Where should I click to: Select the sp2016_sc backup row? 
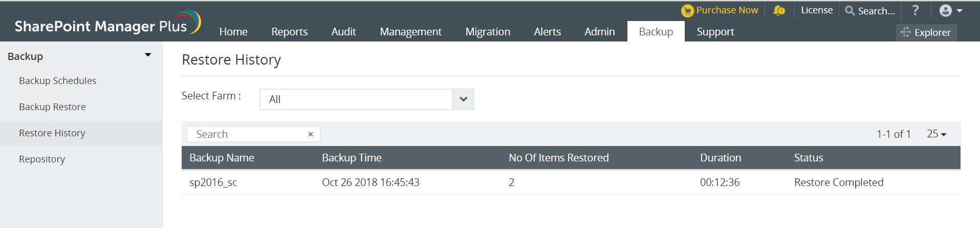click(213, 182)
